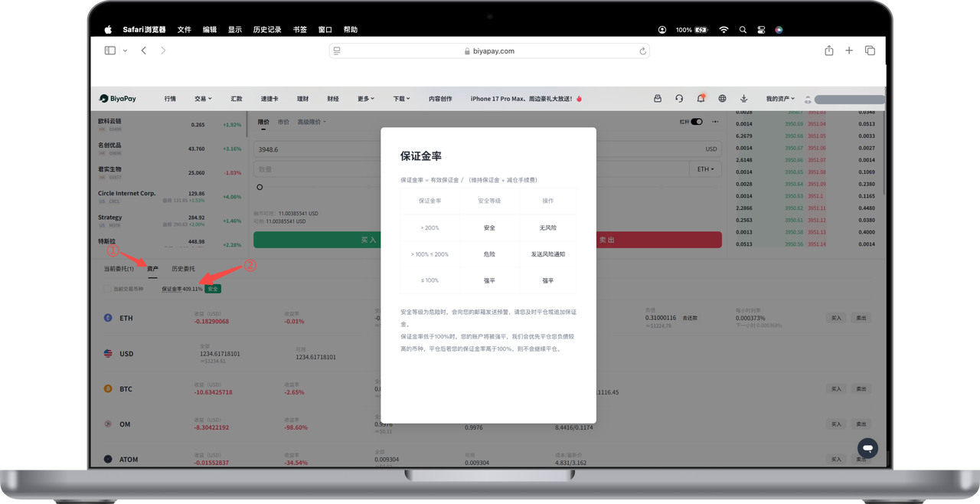Viewport: 980px width, 504px height.
Task: Click the red 卖出 sell button
Action: pos(606,240)
